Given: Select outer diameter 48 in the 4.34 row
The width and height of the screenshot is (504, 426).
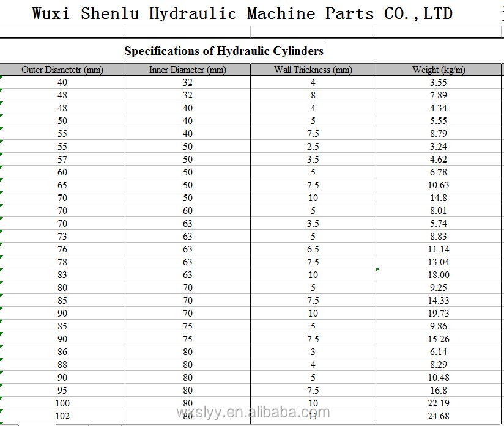Looking at the screenshot, I should (x=62, y=108).
